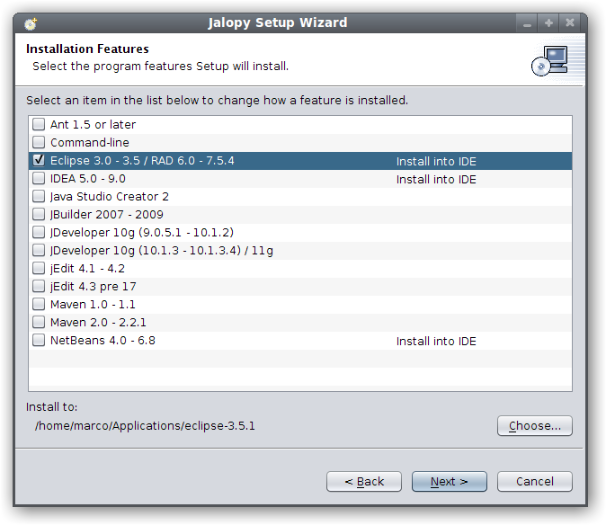Enable the Java Studio Creator 2 checkbox
This screenshot has width=606, height=525.
click(38, 196)
